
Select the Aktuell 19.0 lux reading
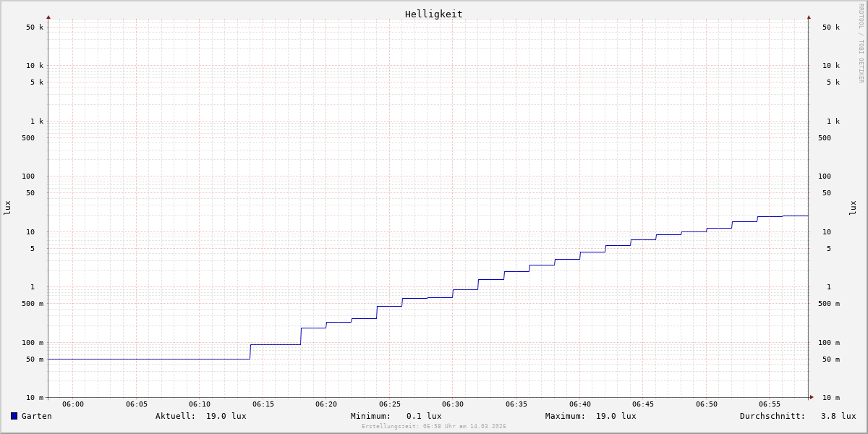(x=200, y=416)
